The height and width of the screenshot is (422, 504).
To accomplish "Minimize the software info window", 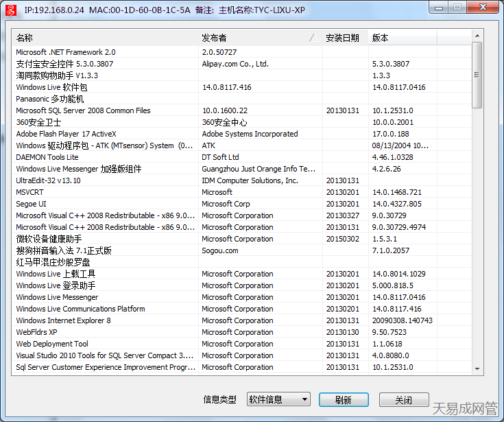I will pos(440,7).
